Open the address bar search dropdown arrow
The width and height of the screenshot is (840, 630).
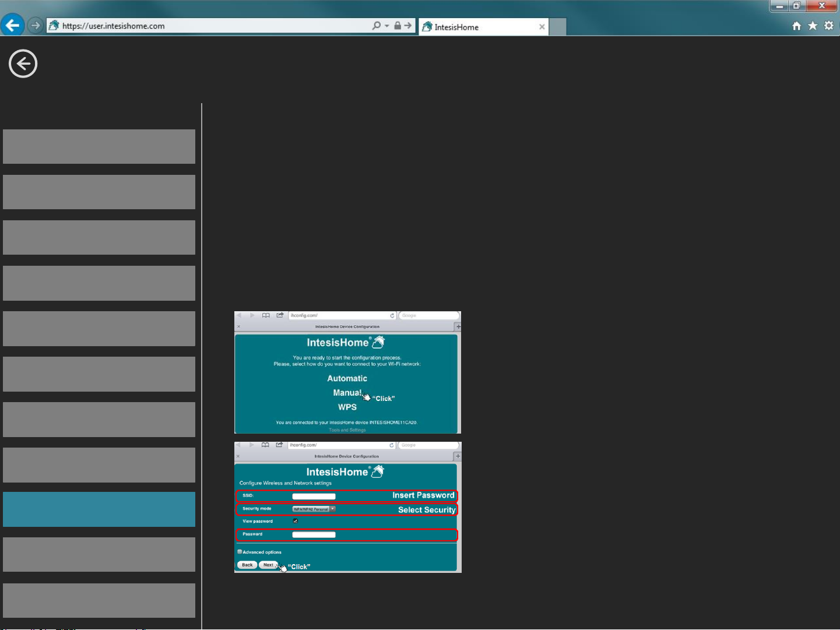[x=386, y=26]
